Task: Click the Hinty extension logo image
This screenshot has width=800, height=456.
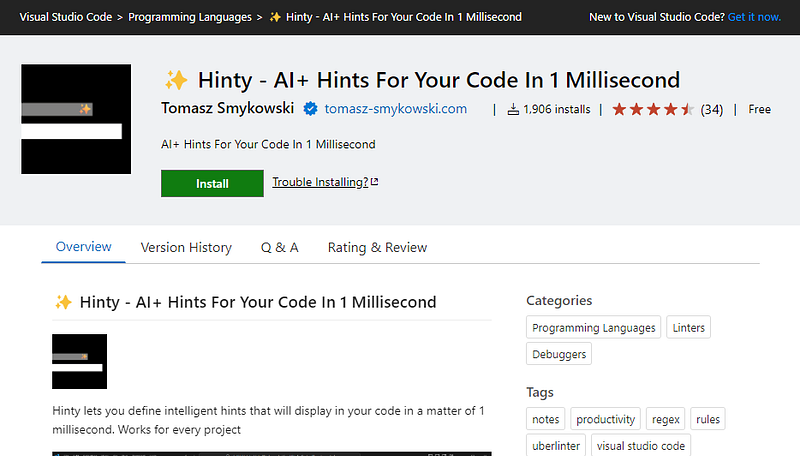Action: coord(76,119)
